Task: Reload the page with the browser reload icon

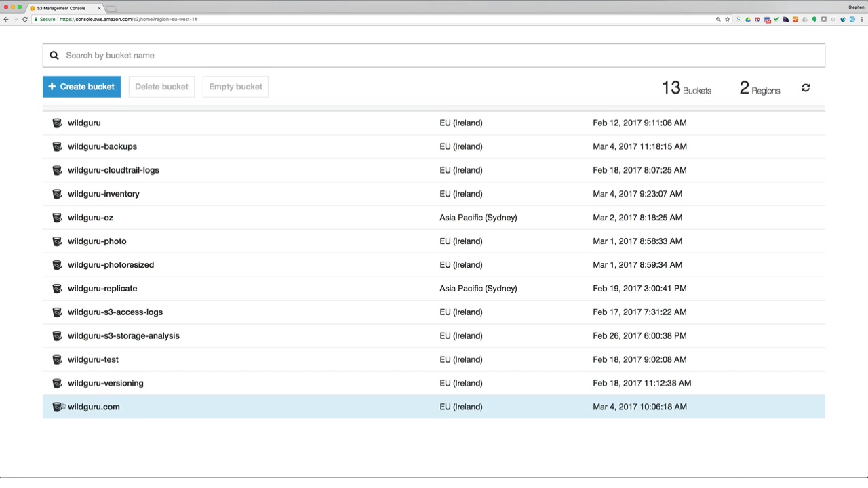Action: coord(25,19)
